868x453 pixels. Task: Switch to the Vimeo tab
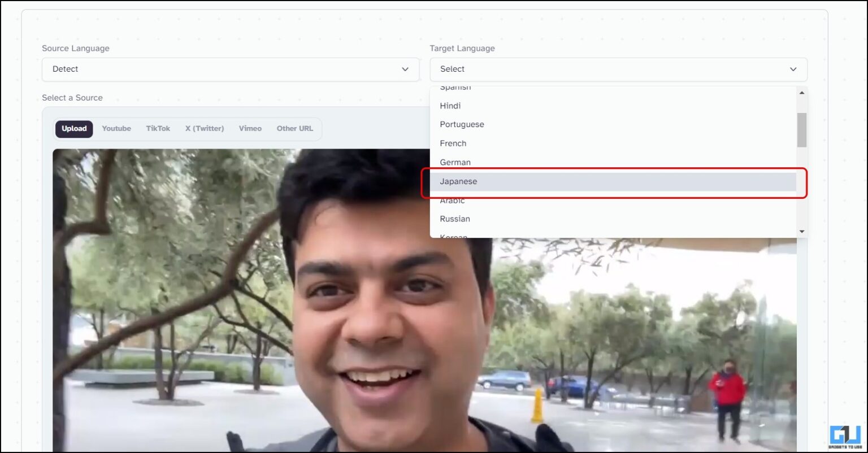coord(250,128)
